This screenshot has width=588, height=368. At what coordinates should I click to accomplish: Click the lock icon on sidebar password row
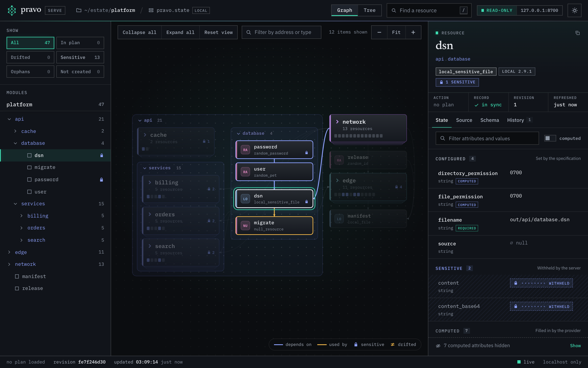click(101, 180)
